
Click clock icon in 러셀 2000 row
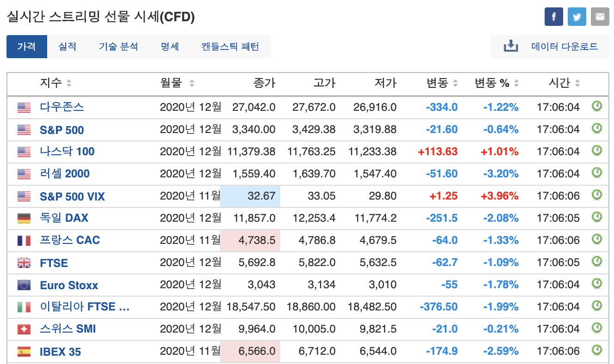pyautogui.click(x=597, y=172)
